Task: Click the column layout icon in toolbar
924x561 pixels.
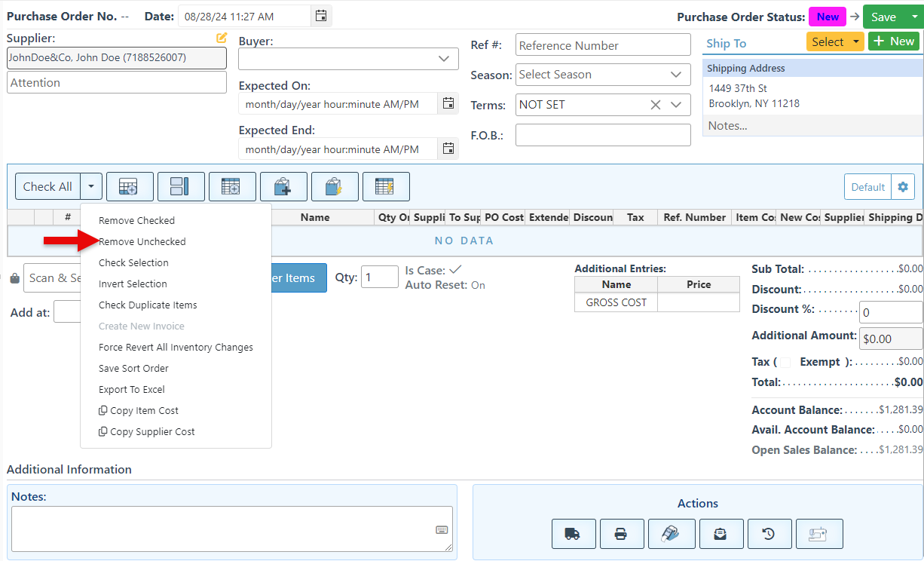Action: [x=180, y=187]
